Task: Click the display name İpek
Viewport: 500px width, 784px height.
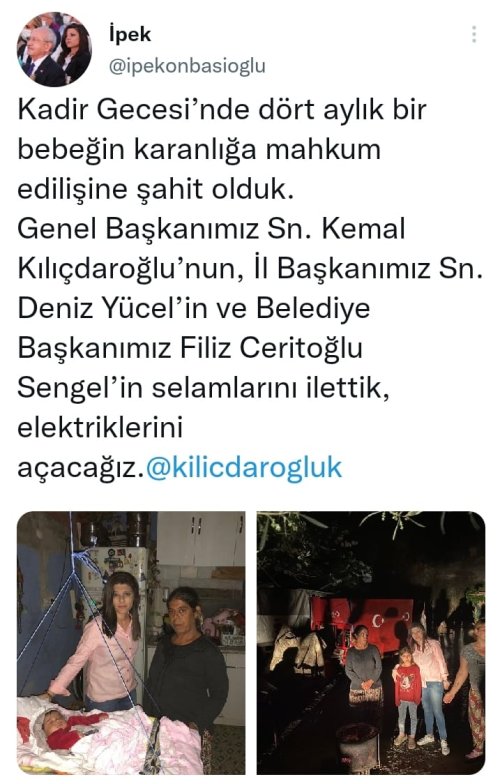Action: (x=130, y=34)
